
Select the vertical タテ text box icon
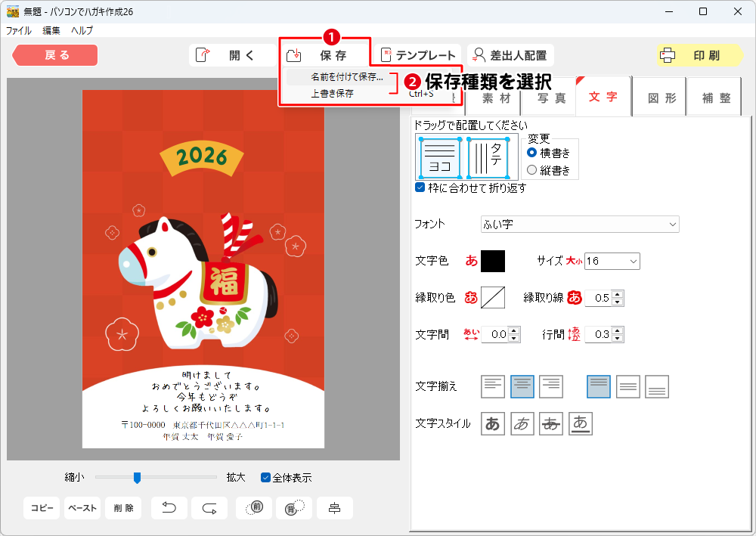(x=492, y=157)
